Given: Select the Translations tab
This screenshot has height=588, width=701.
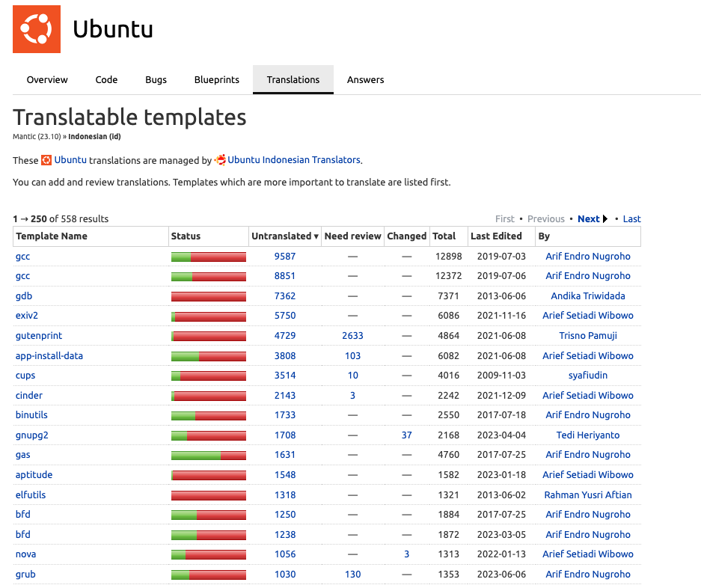Looking at the screenshot, I should coord(293,79).
